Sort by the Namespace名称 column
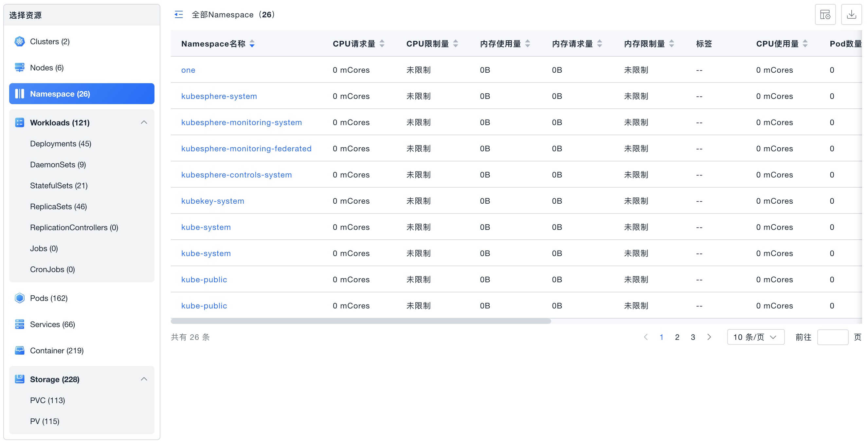 point(252,44)
